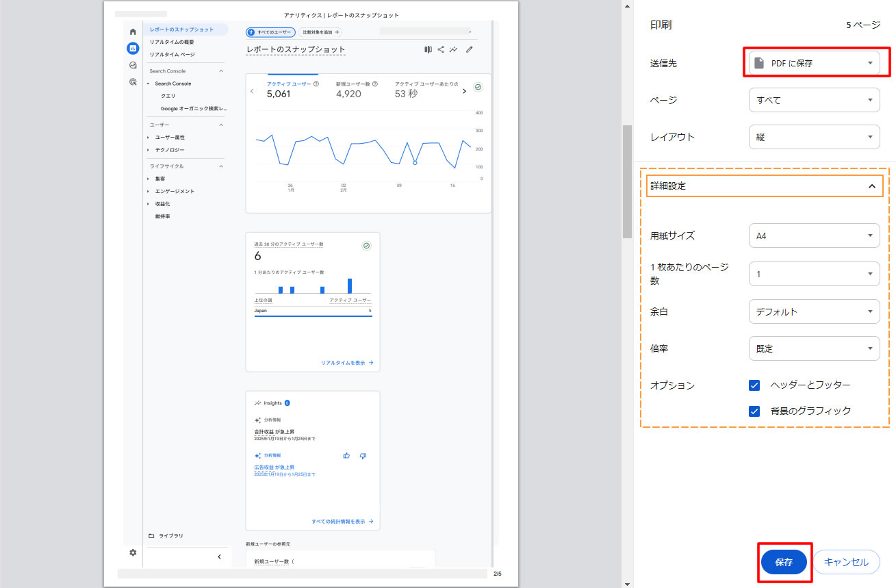Image resolution: width=896 pixels, height=588 pixels.
Task: Open リアルタイムを表示 link
Action: click(347, 363)
